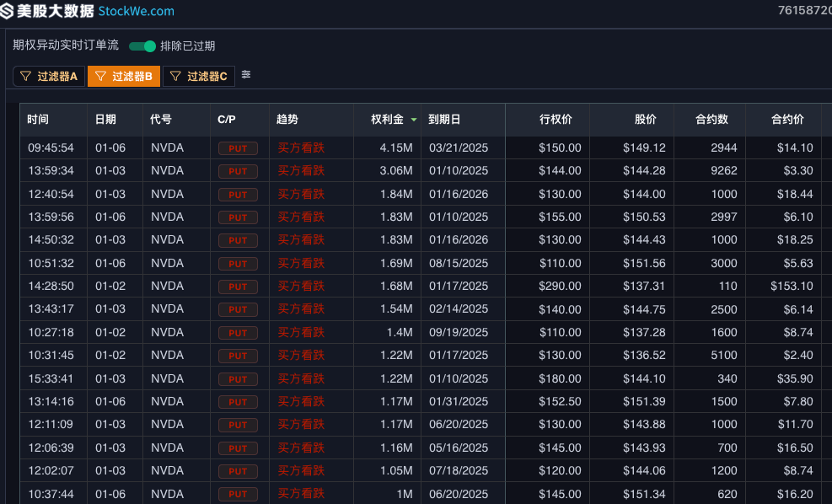Open the StockWe.com link
The width and height of the screenshot is (832, 504).
click(x=137, y=12)
